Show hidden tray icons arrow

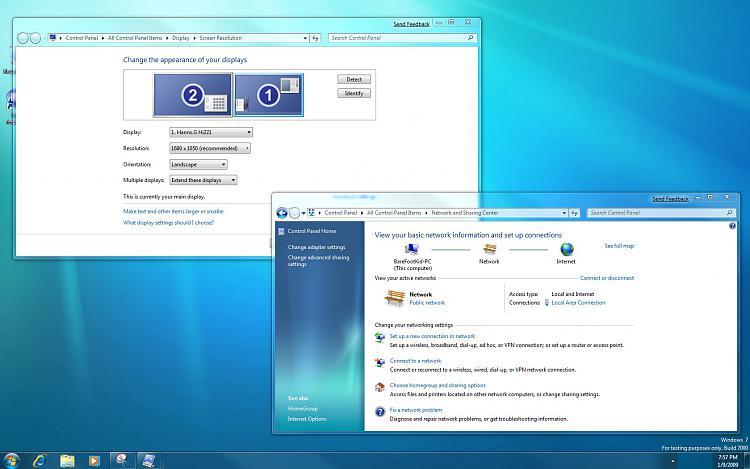pos(673,461)
